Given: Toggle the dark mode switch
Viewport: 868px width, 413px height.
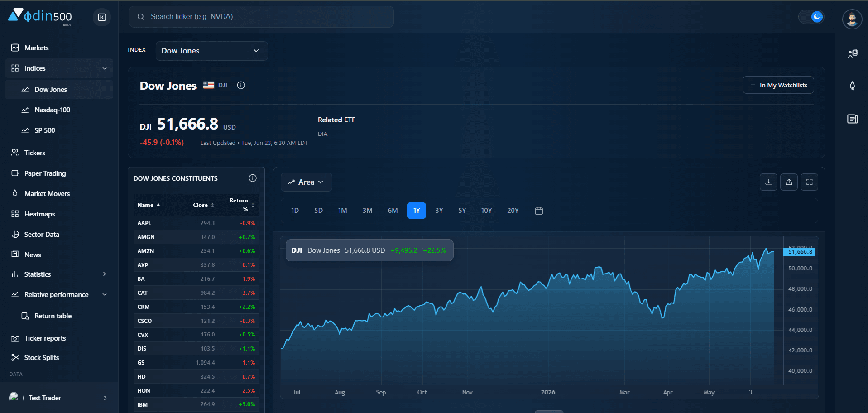Looking at the screenshot, I should (x=811, y=17).
